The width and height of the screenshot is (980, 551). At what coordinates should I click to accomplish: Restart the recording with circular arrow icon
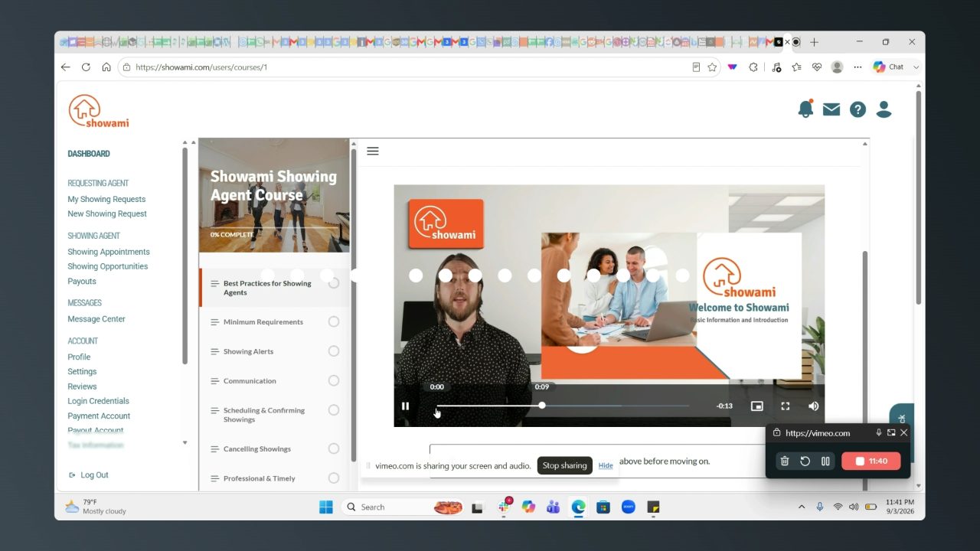[x=805, y=461]
